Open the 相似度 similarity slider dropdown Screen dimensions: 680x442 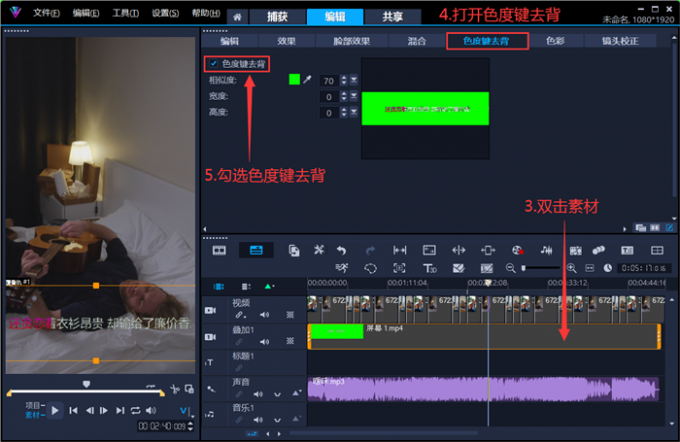354,80
